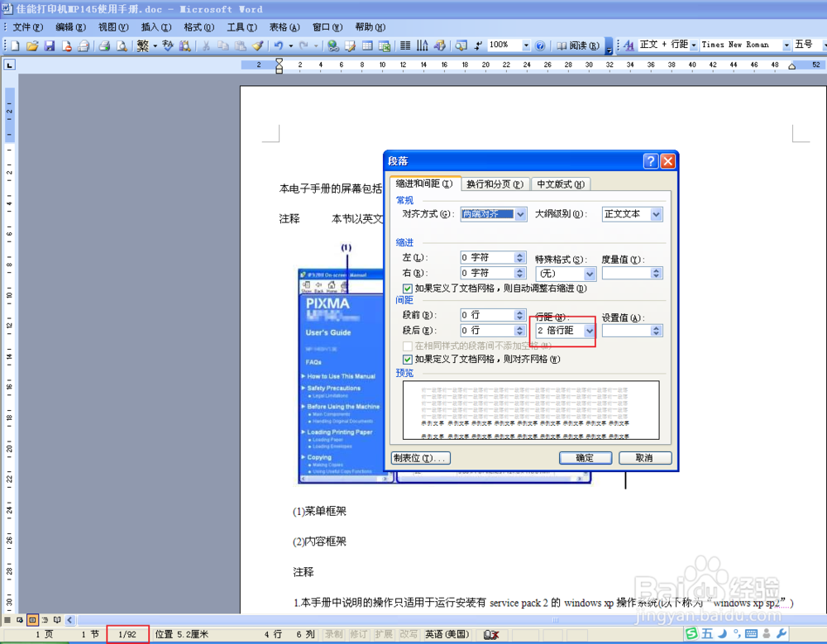
Task: Click the Sogou input method S icon
Action: pyautogui.click(x=691, y=633)
